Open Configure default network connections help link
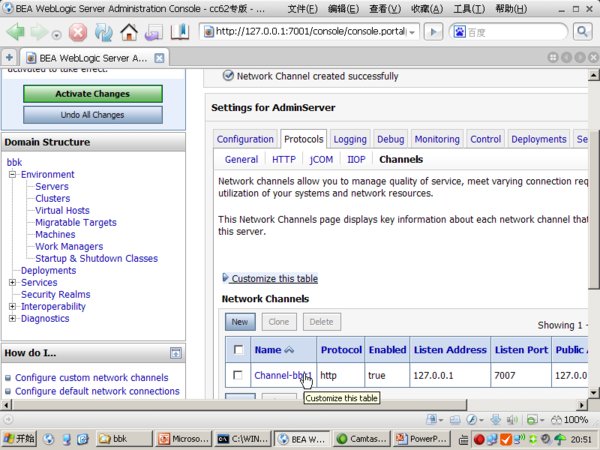The height and width of the screenshot is (450, 600). [x=97, y=391]
